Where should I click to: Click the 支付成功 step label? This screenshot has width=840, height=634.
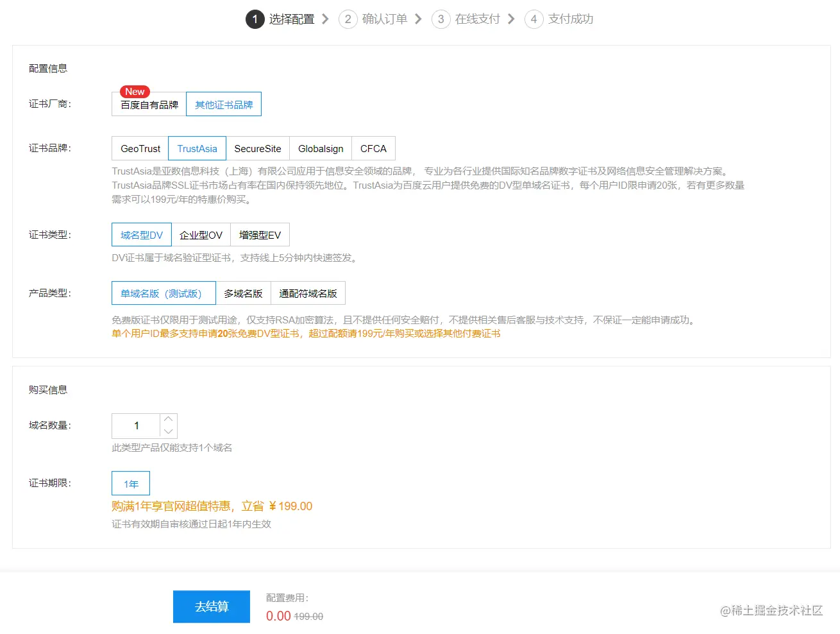tap(571, 19)
